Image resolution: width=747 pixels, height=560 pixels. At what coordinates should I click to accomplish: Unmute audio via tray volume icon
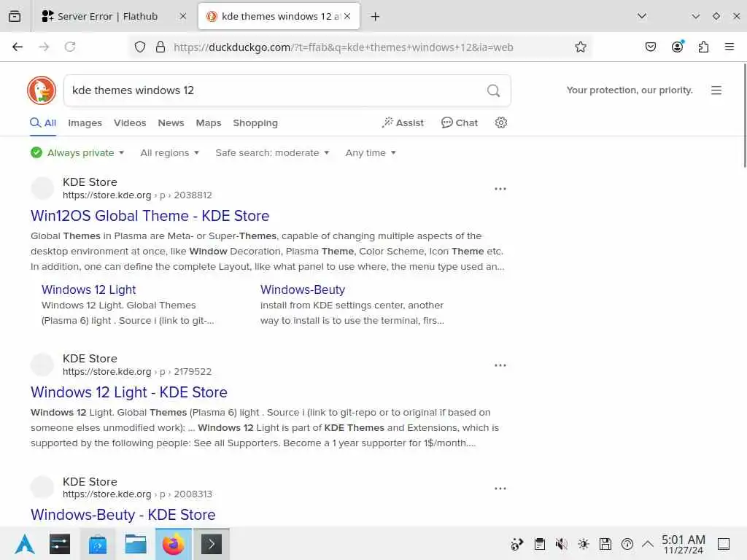561,544
